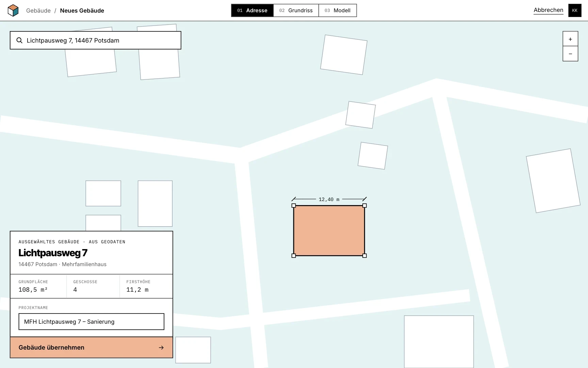The width and height of the screenshot is (588, 368).
Task: Click the Projektname field label
Action: click(33, 308)
